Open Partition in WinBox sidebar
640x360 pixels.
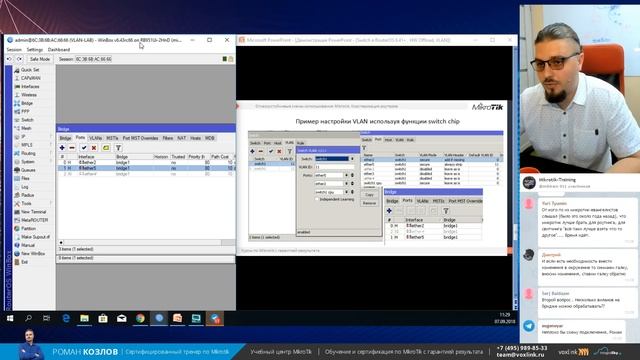[28, 229]
